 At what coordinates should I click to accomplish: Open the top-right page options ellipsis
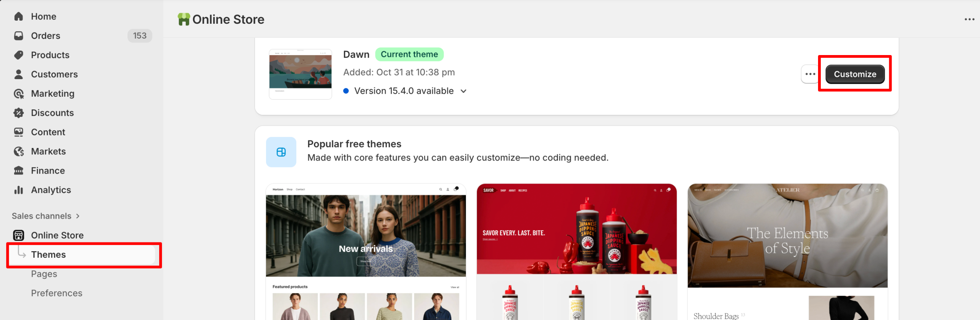[x=969, y=19]
